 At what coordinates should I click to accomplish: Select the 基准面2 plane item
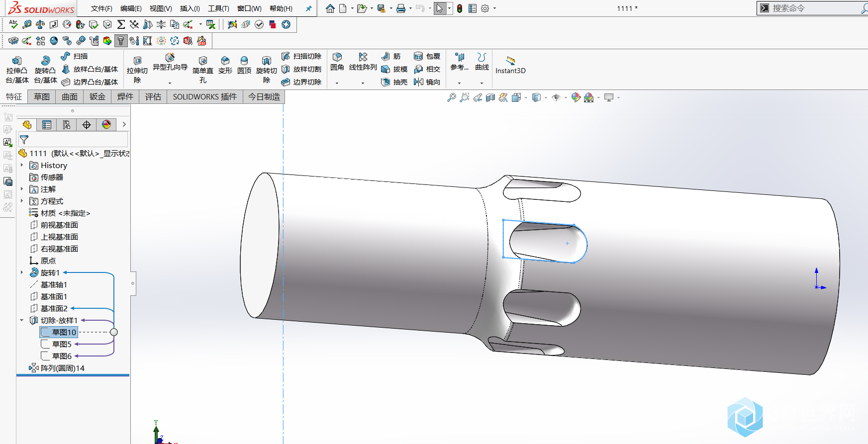[x=49, y=308]
